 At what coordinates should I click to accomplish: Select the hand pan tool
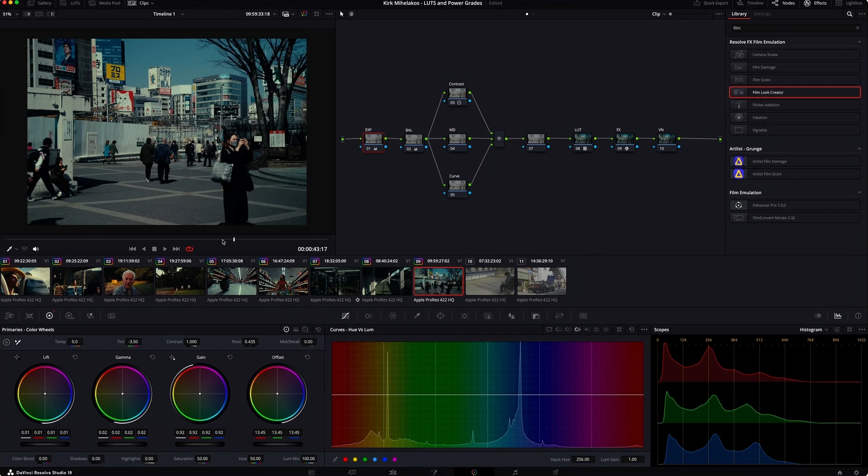351,14
